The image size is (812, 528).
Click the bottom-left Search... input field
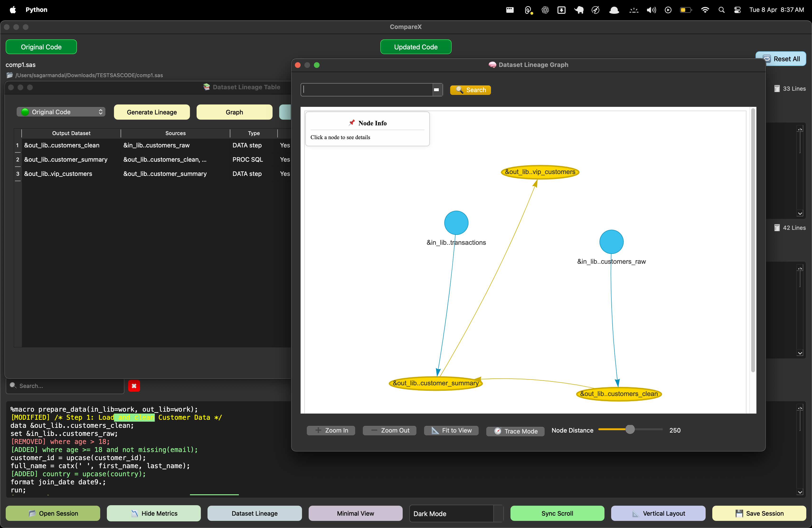coord(68,386)
